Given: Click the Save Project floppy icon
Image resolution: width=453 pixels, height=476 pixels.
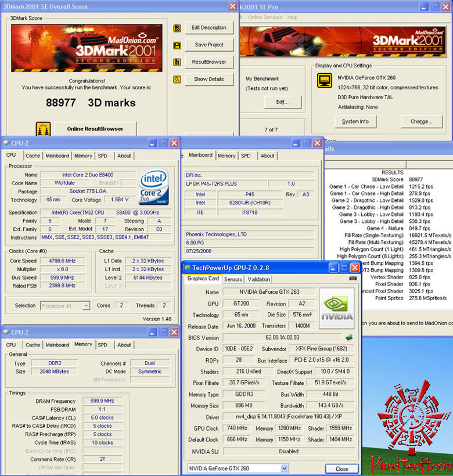Looking at the screenshot, I should [177, 45].
